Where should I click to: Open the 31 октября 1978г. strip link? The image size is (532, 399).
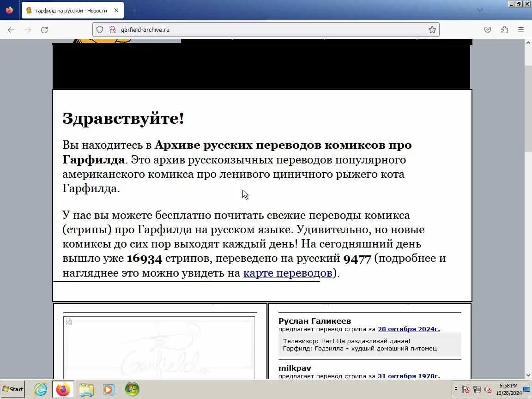(x=409, y=375)
